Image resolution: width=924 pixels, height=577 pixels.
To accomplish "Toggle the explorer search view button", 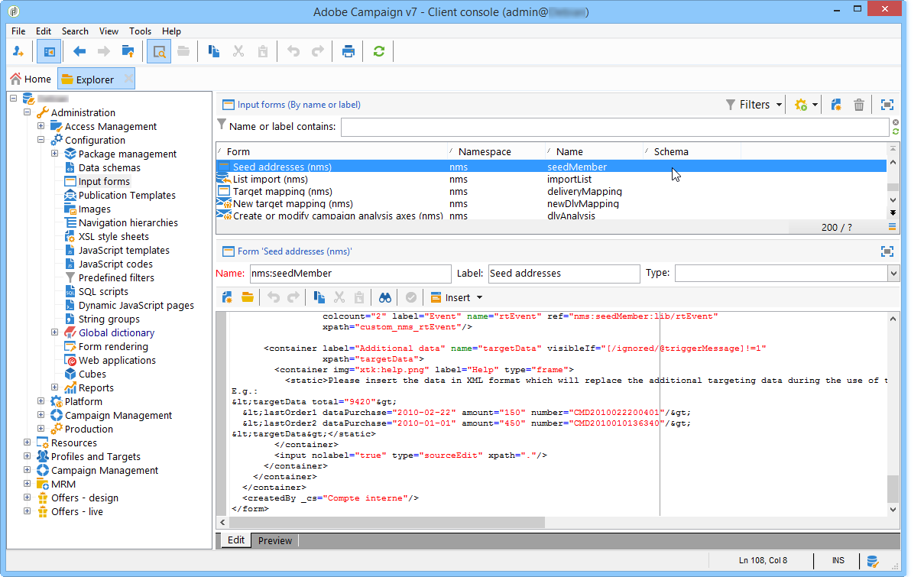I will point(159,52).
